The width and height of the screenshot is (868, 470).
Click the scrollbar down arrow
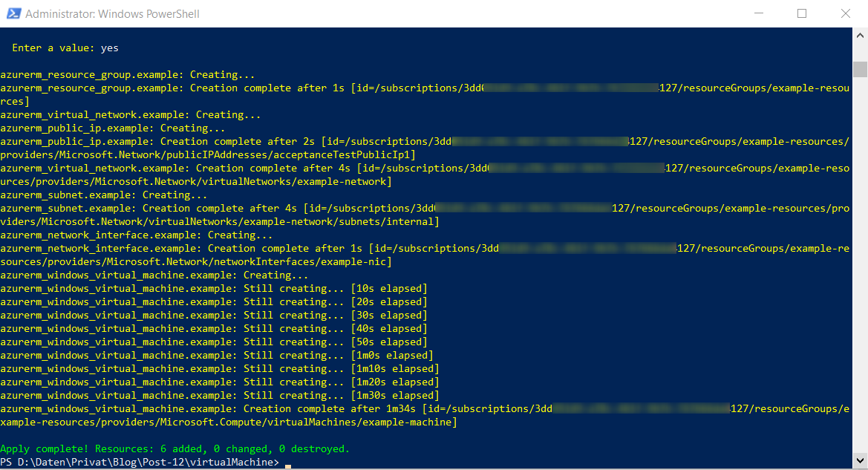pyautogui.click(x=860, y=460)
